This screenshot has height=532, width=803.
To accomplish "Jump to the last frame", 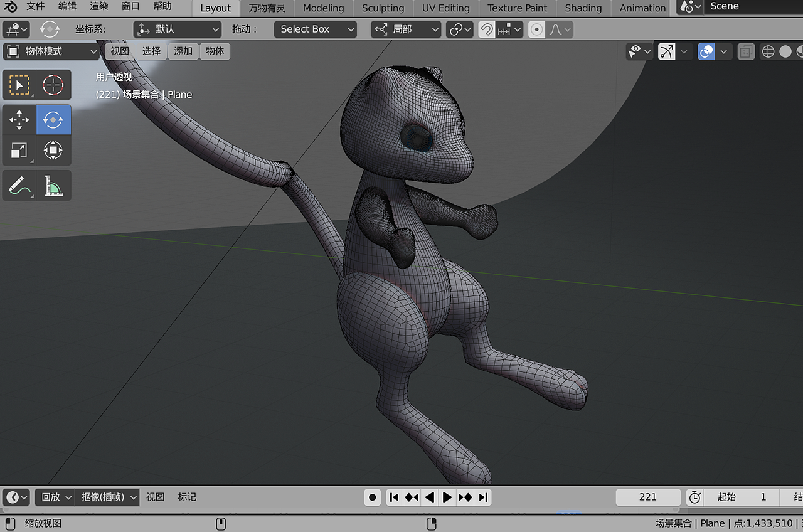I will [x=482, y=497].
